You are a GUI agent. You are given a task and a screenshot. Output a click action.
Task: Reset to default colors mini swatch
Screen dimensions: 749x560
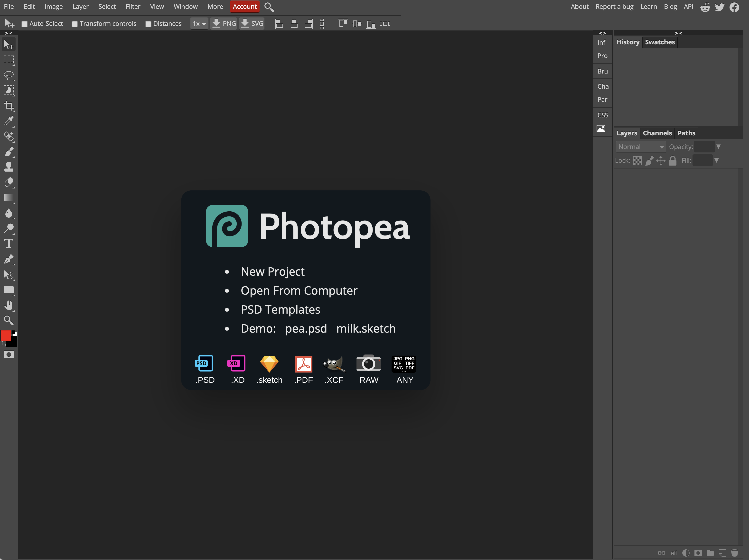coord(14,333)
